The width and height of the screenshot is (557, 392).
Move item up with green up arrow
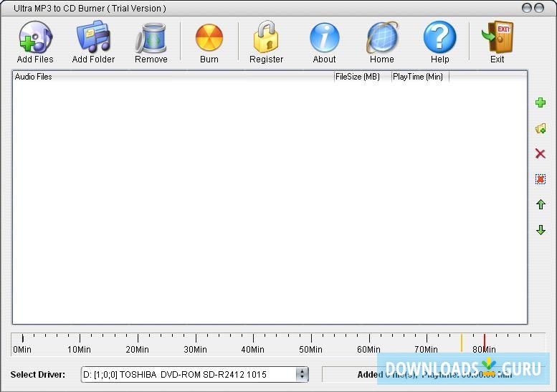tap(541, 204)
